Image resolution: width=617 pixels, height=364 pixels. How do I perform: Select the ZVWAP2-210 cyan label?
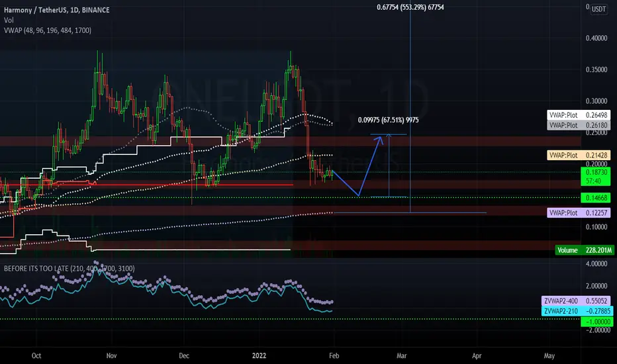tap(577, 311)
